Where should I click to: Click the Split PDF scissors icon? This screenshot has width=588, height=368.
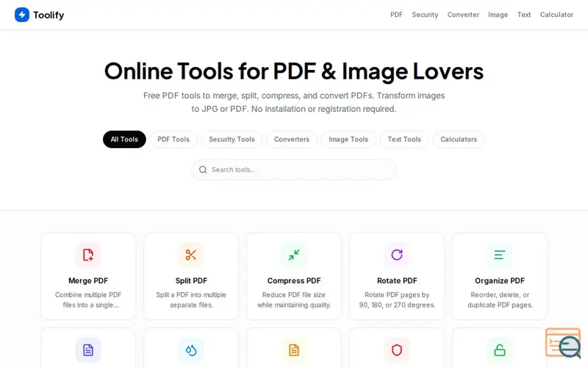click(191, 255)
